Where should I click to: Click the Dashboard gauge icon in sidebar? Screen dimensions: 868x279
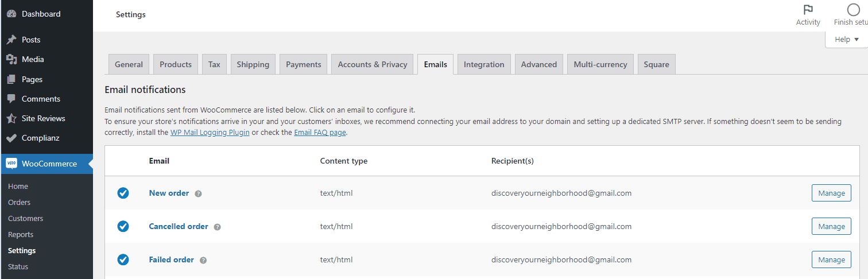coord(11,14)
